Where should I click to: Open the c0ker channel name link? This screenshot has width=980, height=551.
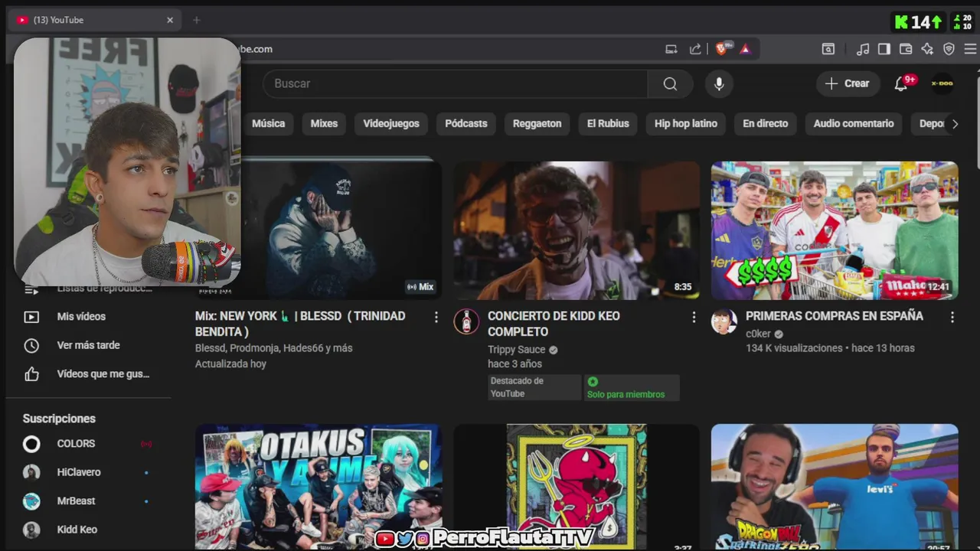tap(759, 334)
